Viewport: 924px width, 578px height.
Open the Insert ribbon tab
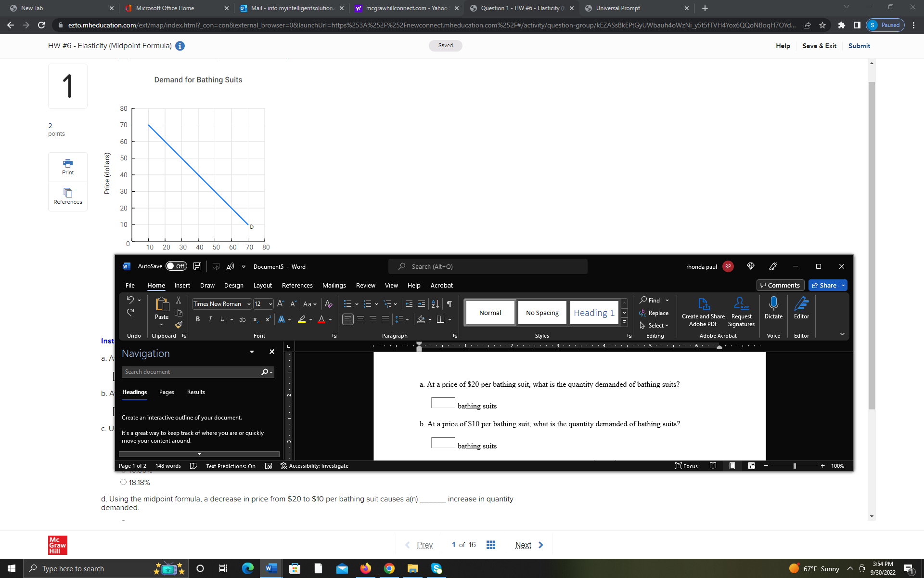click(x=182, y=285)
